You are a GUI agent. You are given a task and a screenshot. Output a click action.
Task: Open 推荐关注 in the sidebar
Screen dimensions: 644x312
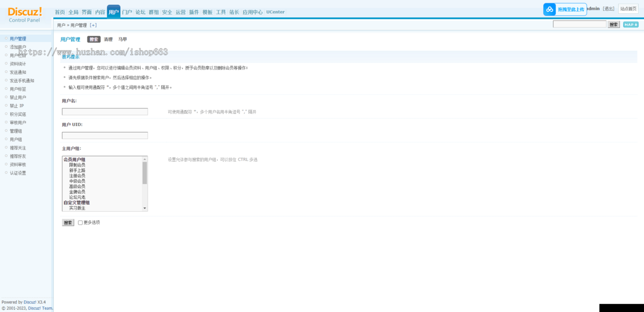point(18,148)
